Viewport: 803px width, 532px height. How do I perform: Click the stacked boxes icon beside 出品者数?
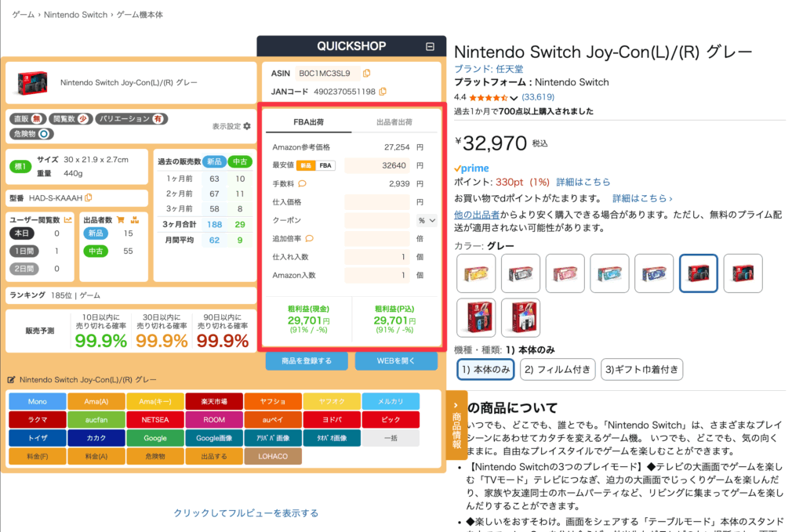(x=135, y=219)
